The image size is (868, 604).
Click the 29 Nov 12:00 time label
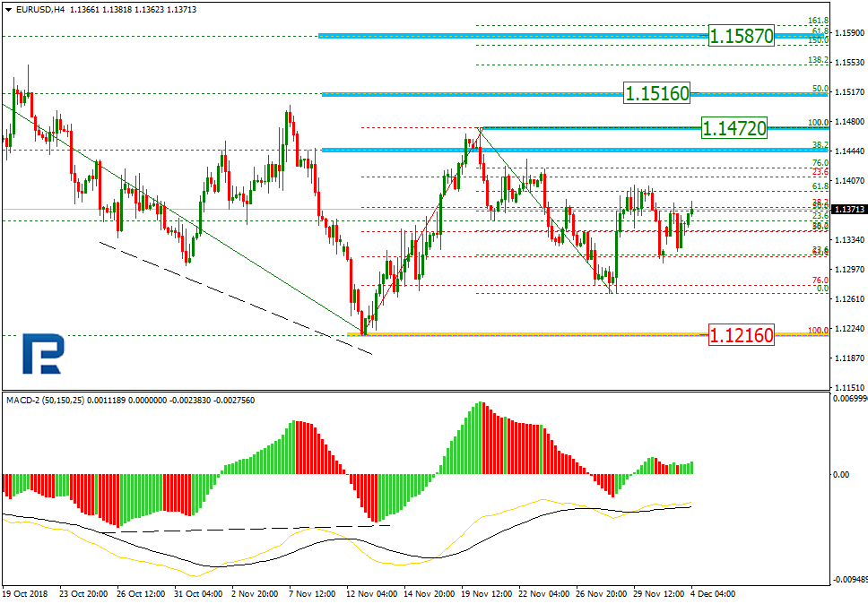tap(659, 593)
